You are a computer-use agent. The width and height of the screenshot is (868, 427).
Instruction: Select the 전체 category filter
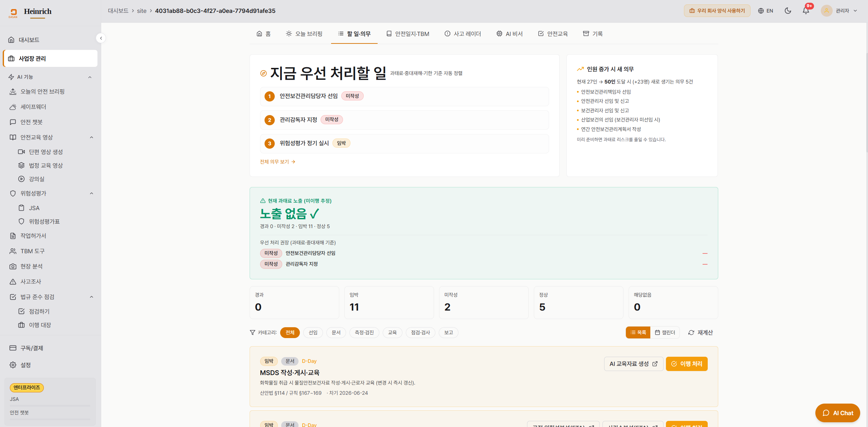pyautogui.click(x=290, y=333)
